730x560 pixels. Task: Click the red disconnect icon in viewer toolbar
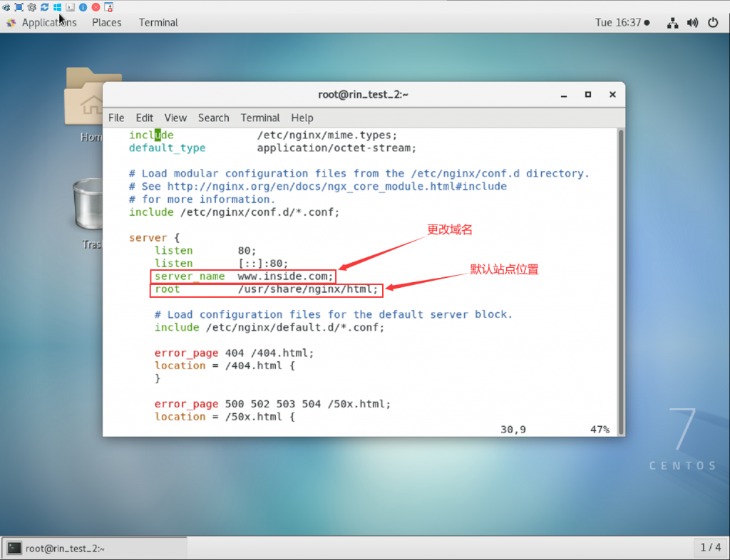[x=96, y=7]
